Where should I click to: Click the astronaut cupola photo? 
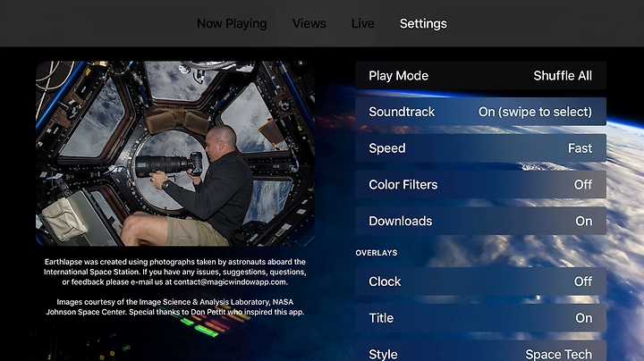(175, 154)
